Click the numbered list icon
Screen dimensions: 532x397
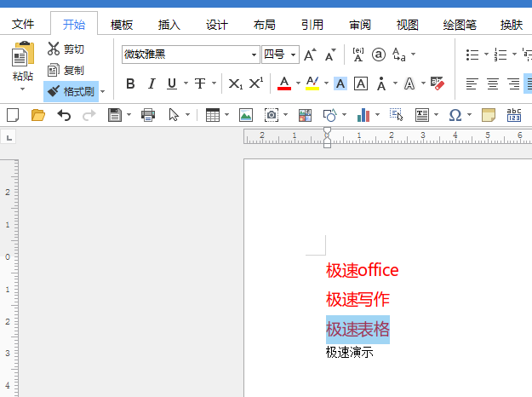click(501, 55)
